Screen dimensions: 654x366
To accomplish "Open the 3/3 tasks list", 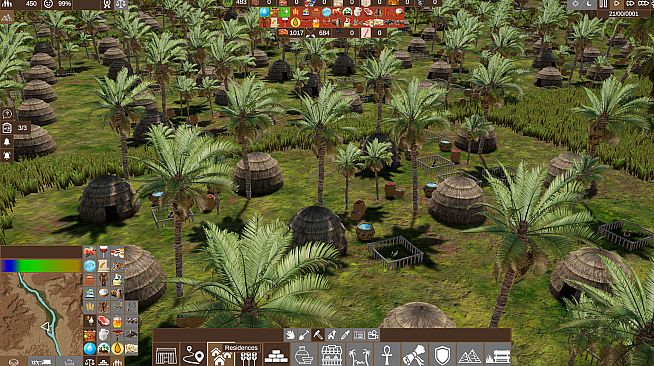I will (x=15, y=128).
